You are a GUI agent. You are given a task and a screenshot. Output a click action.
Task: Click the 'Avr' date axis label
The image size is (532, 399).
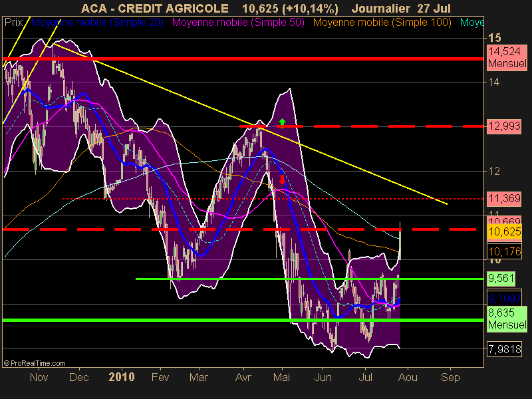point(243,377)
